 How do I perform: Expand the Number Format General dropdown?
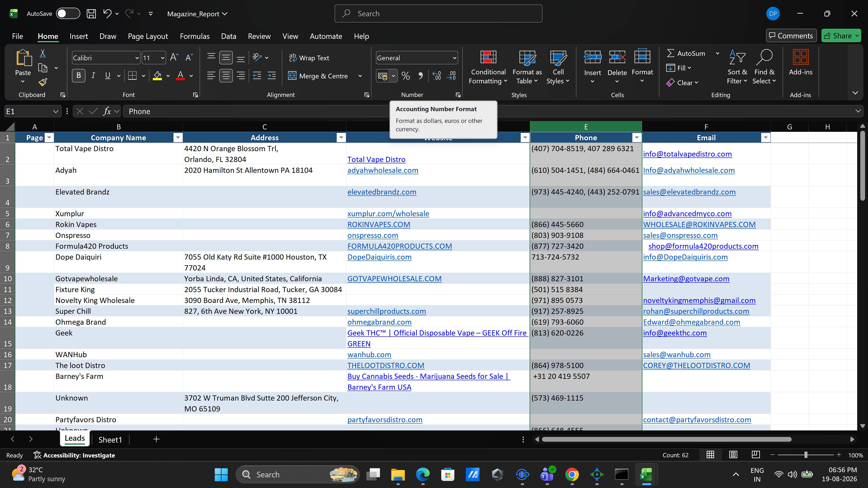[454, 58]
